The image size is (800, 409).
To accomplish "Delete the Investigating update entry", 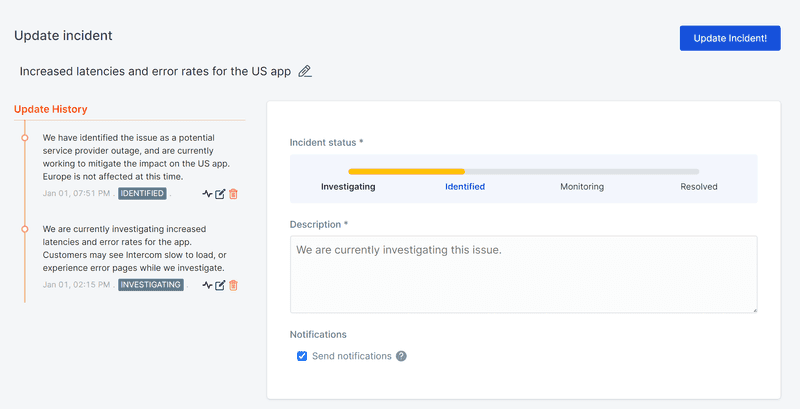I will tap(233, 285).
